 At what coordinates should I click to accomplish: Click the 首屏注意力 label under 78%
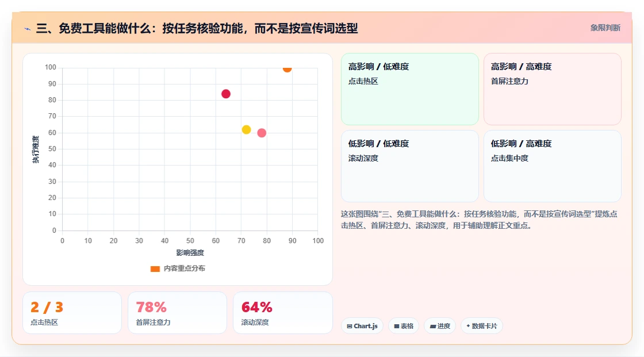[153, 323]
